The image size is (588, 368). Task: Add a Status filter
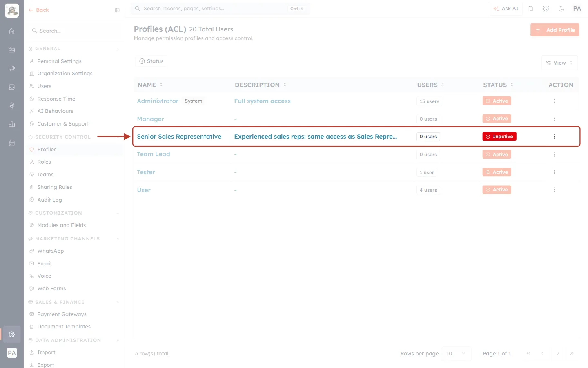151,61
